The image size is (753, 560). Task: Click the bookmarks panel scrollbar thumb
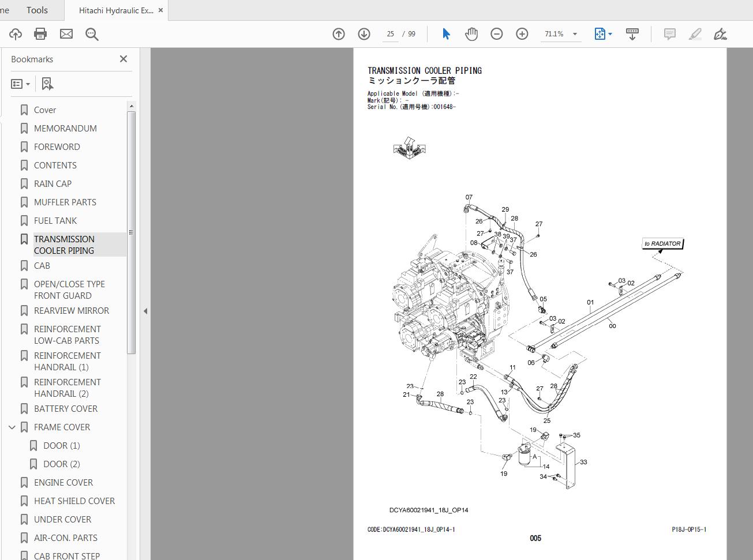(x=131, y=232)
